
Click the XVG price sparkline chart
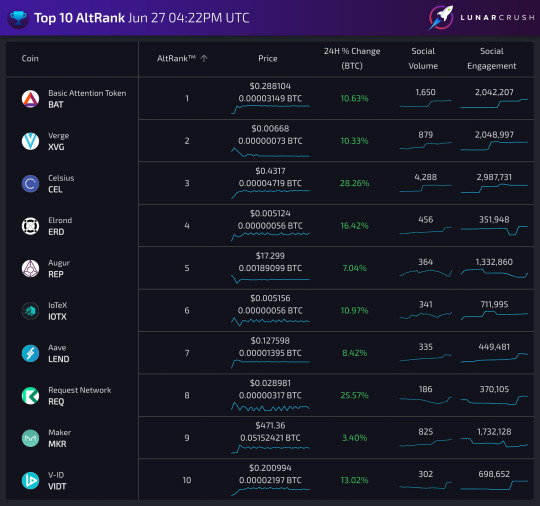(x=270, y=152)
